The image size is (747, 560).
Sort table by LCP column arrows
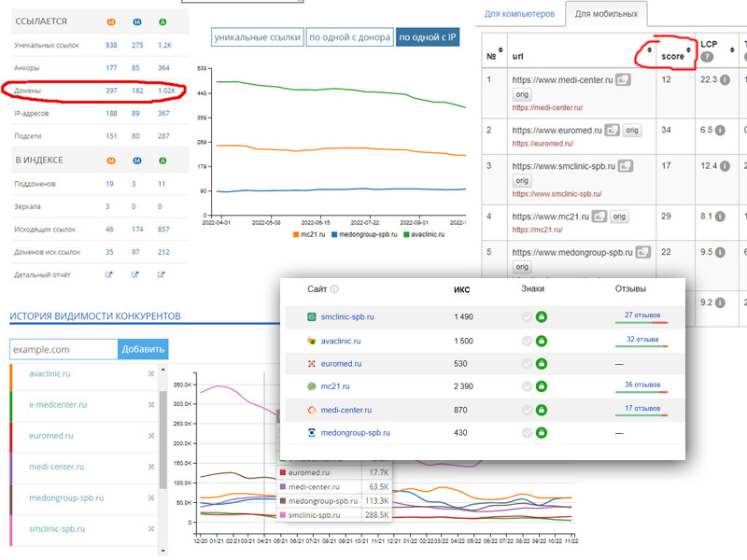pos(732,50)
